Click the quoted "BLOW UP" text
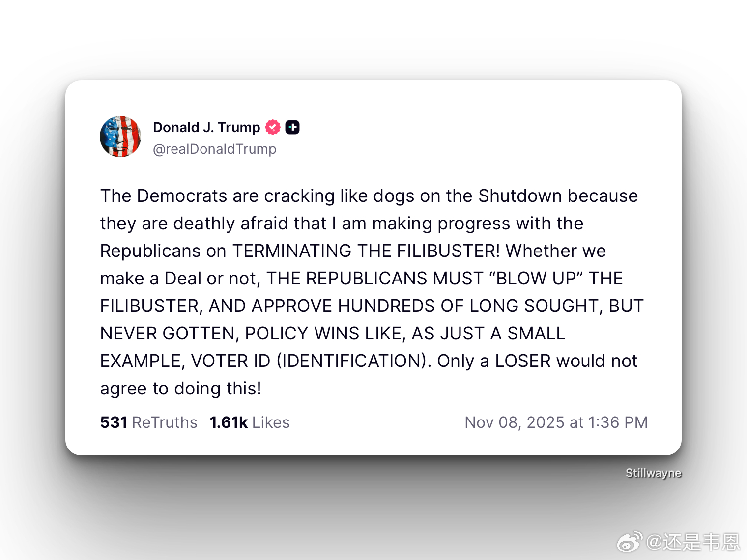747x560 pixels. [536, 279]
